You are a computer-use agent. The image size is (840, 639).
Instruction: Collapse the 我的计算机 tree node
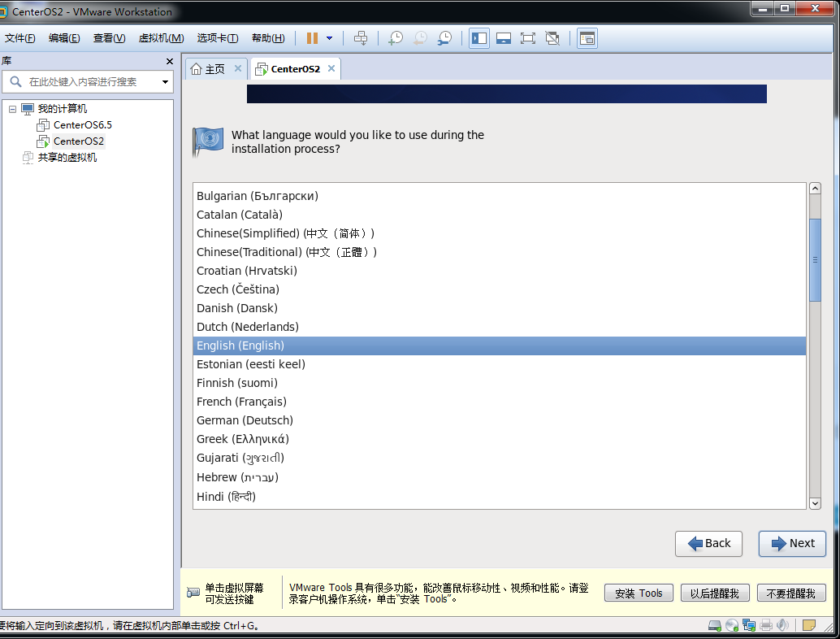coord(12,109)
